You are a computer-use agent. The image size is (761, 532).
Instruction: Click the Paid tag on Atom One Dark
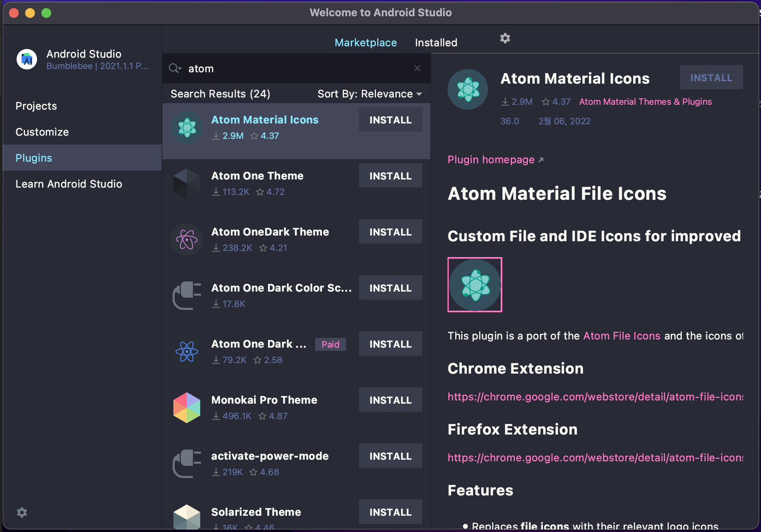pos(330,344)
